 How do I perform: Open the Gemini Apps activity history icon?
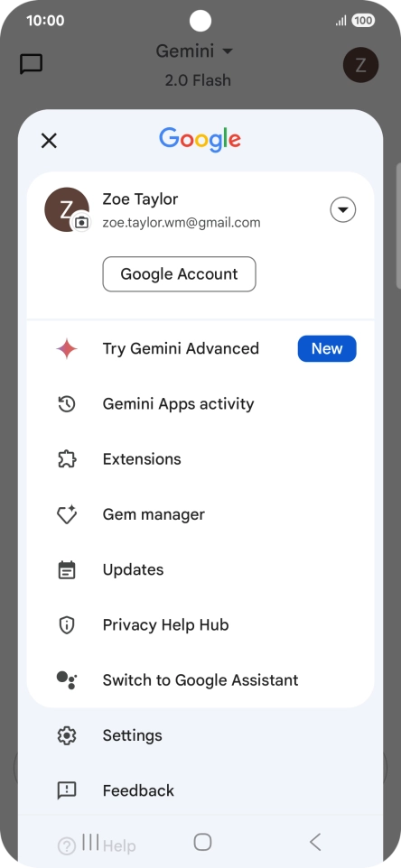(x=67, y=404)
